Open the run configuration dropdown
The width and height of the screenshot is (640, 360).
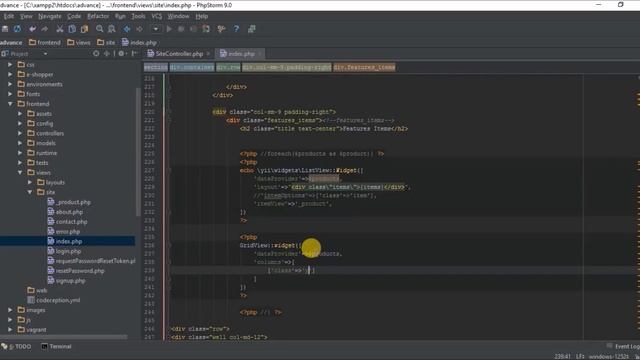[x=156, y=29]
